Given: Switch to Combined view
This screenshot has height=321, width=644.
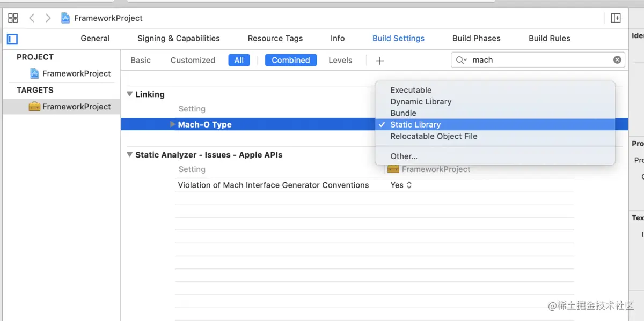Looking at the screenshot, I should pos(291,61).
